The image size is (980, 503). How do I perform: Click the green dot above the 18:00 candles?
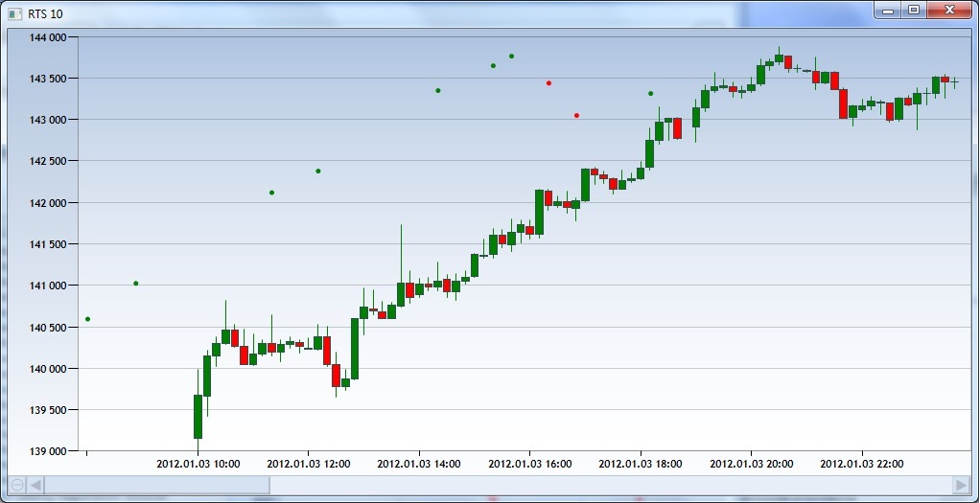[650, 93]
